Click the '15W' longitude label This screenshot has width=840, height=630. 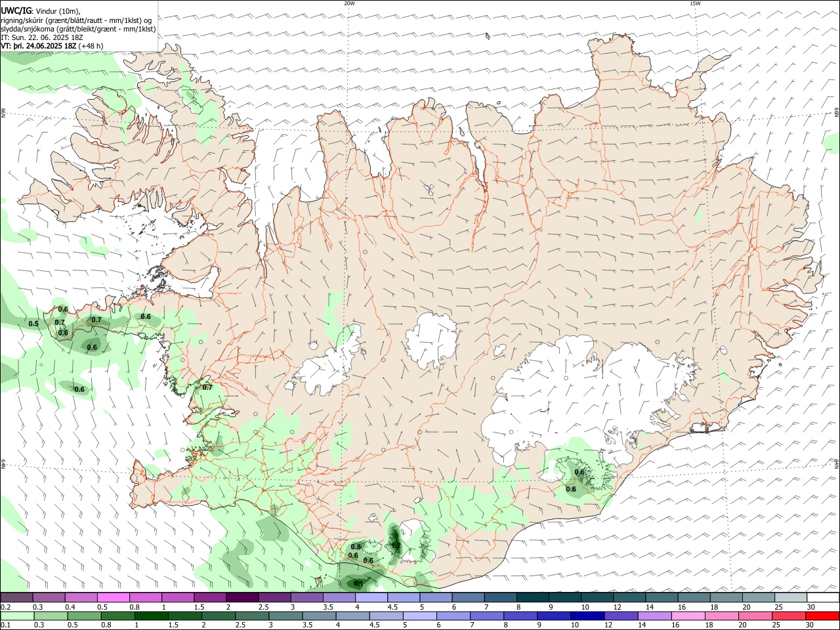coord(695,3)
